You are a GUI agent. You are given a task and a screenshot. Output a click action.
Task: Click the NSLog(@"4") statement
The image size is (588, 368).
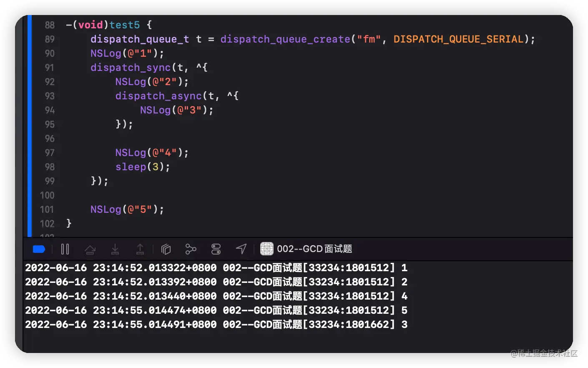(152, 153)
